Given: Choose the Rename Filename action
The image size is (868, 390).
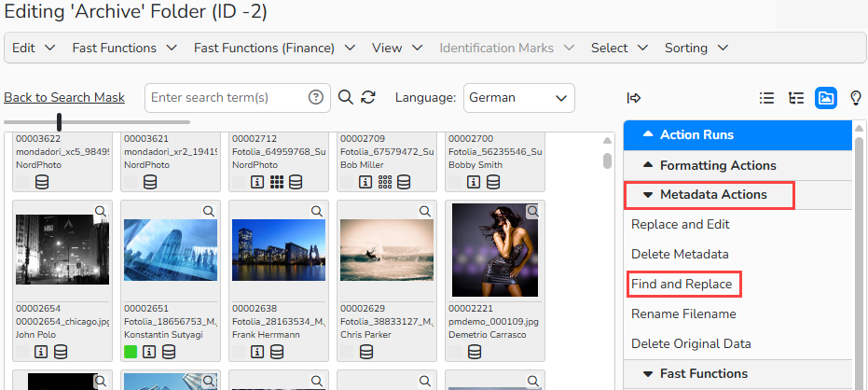Looking at the screenshot, I should 683,314.
